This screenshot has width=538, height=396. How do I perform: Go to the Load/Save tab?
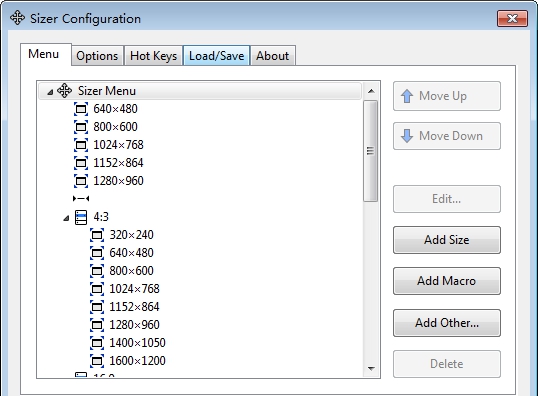217,56
